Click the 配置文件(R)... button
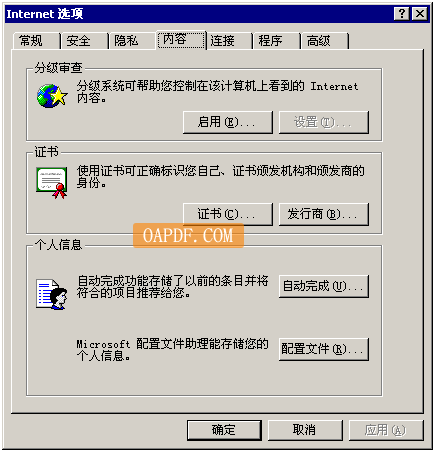The image size is (435, 452). [x=324, y=349]
